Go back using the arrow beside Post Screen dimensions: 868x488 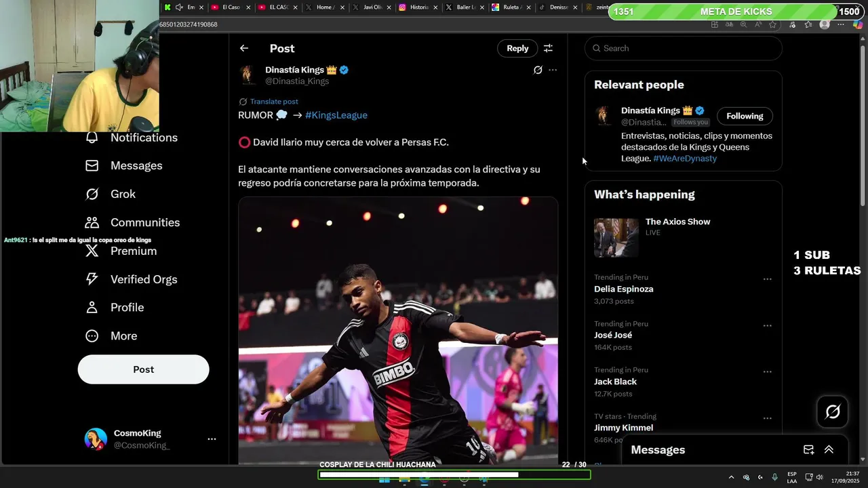point(244,48)
